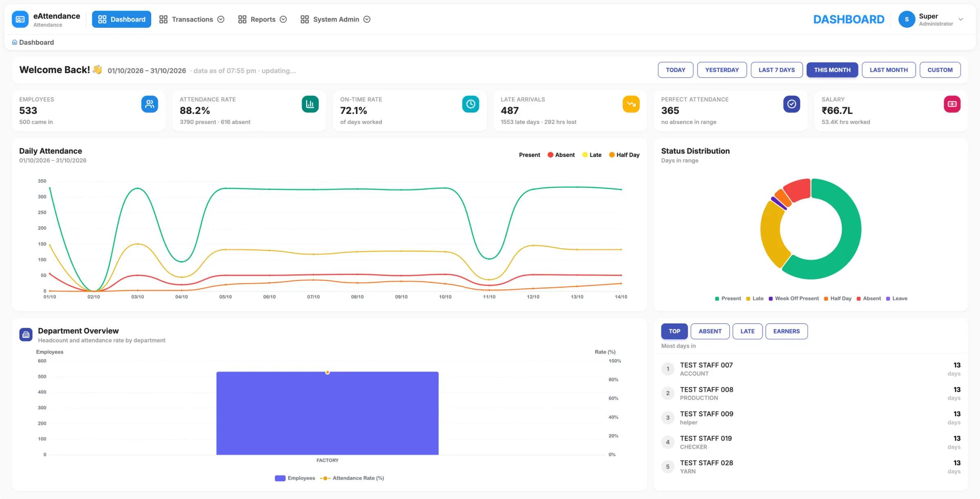The width and height of the screenshot is (980, 499).
Task: Click the breadcrumb home icon
Action: [x=15, y=42]
